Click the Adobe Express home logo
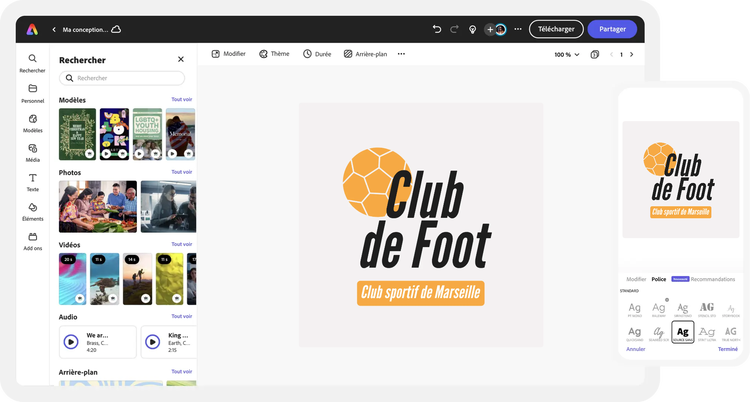This screenshot has width=750, height=402. pyautogui.click(x=33, y=29)
